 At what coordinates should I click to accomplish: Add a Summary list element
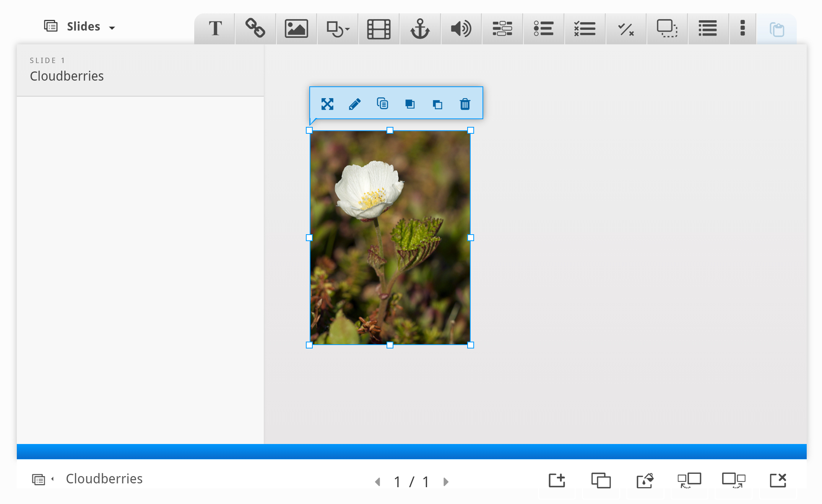[x=708, y=29]
